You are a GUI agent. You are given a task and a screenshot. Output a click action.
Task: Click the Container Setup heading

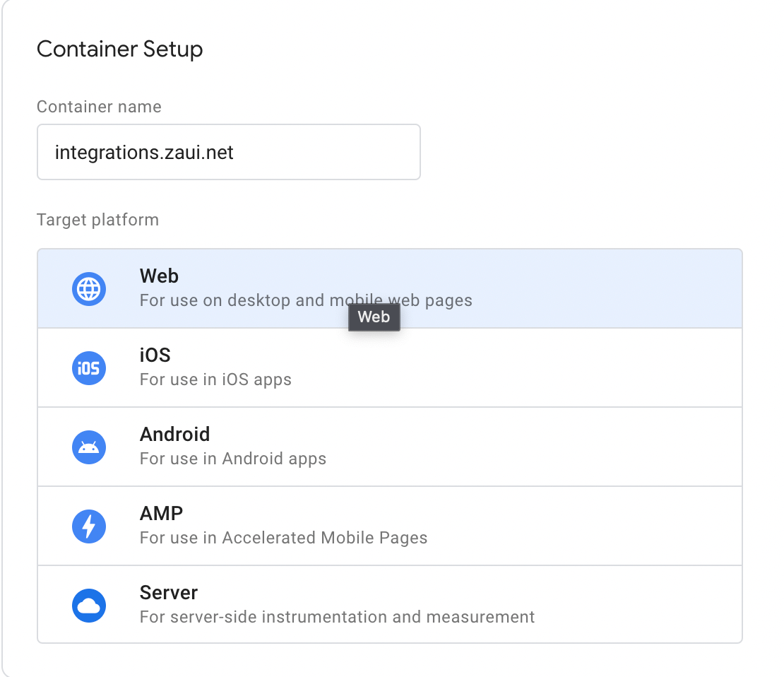(120, 49)
